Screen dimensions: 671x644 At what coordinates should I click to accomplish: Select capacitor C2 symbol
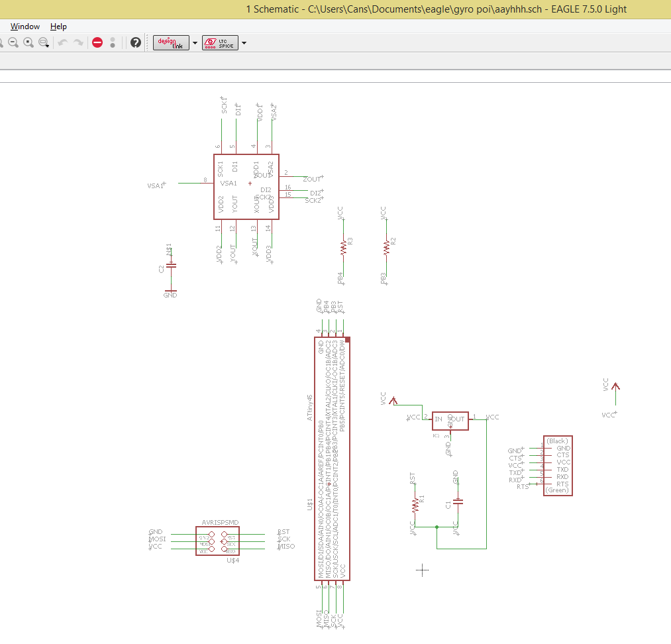coord(171,266)
